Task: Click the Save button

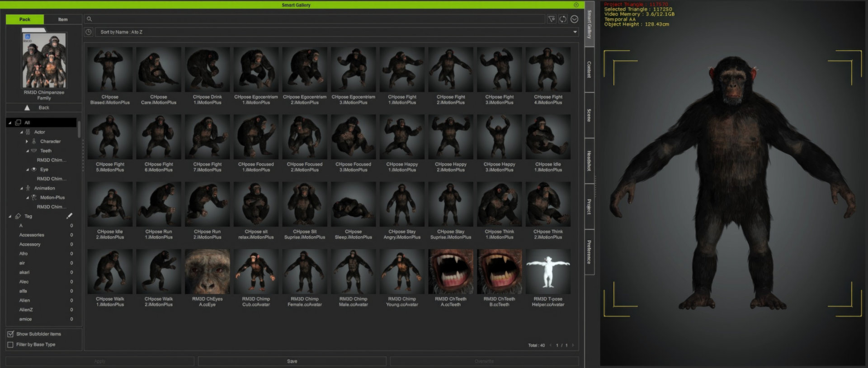Action: pyautogui.click(x=292, y=361)
